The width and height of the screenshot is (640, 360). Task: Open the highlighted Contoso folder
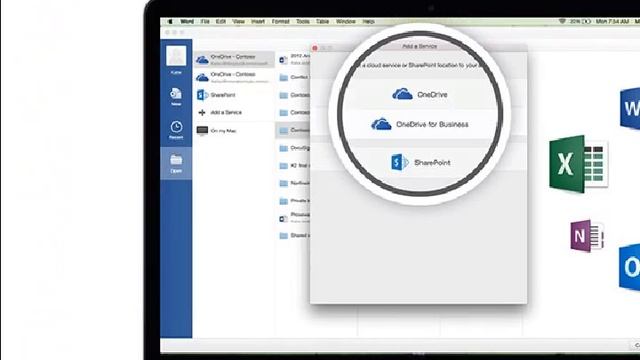pos(293,131)
